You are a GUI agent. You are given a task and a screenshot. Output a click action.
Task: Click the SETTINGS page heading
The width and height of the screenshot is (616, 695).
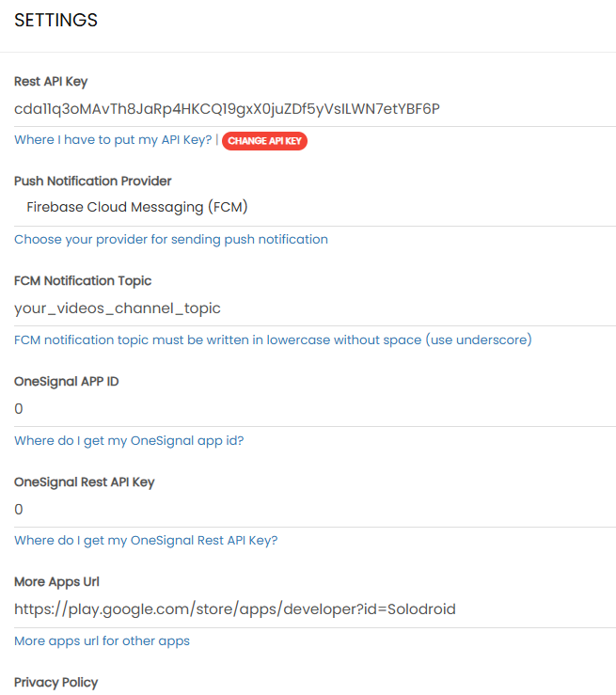pyautogui.click(x=55, y=21)
